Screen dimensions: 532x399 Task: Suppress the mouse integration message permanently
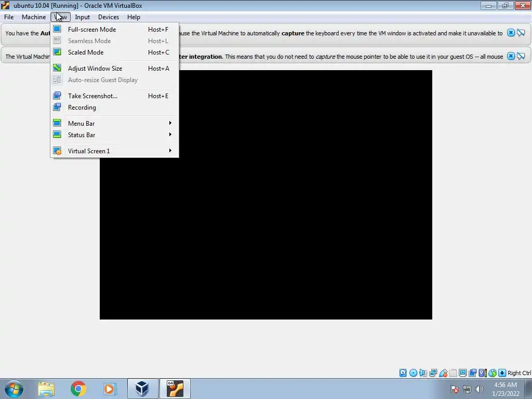(521, 56)
